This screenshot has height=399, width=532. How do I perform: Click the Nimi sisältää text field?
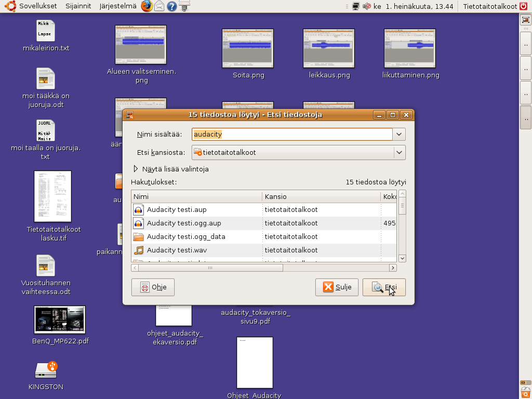[x=292, y=135]
